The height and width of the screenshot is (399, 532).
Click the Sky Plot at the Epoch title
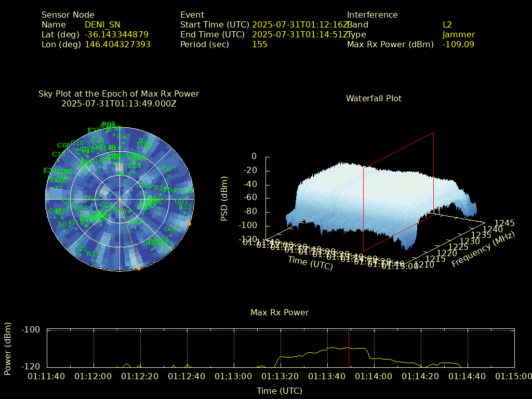tap(118, 94)
